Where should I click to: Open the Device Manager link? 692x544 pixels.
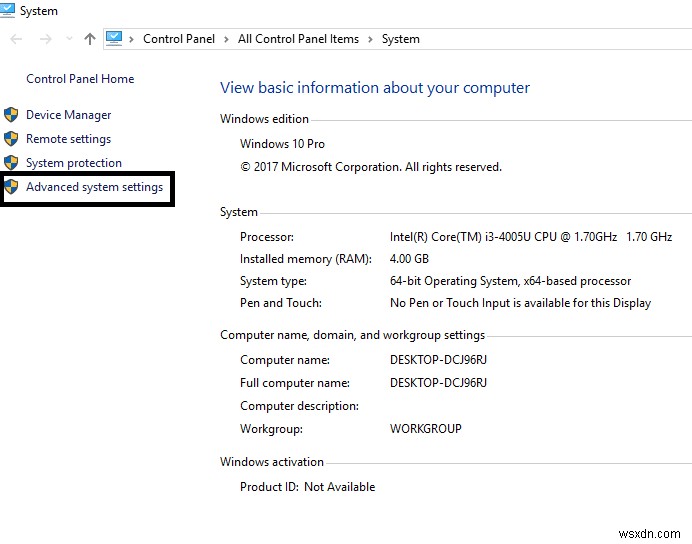[x=68, y=115]
